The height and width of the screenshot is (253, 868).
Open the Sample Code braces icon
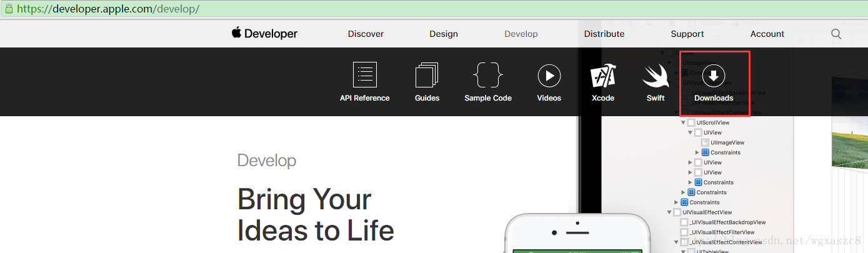pyautogui.click(x=488, y=75)
